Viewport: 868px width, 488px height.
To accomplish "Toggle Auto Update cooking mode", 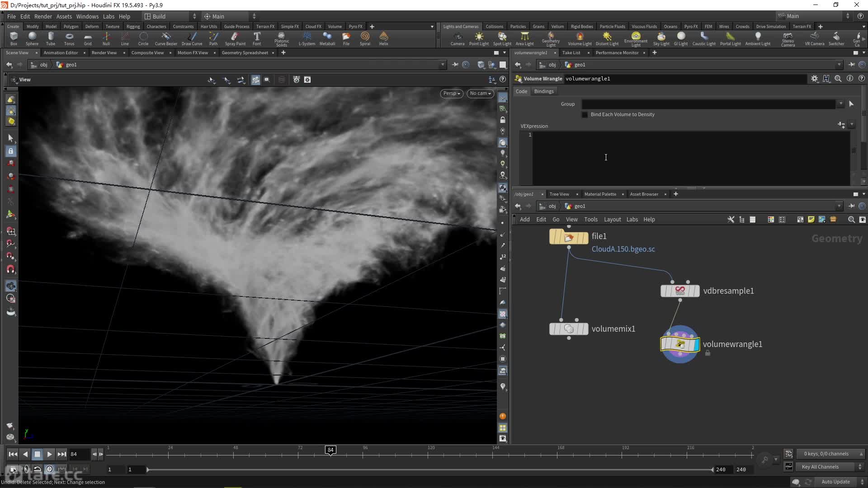I will [x=835, y=482].
